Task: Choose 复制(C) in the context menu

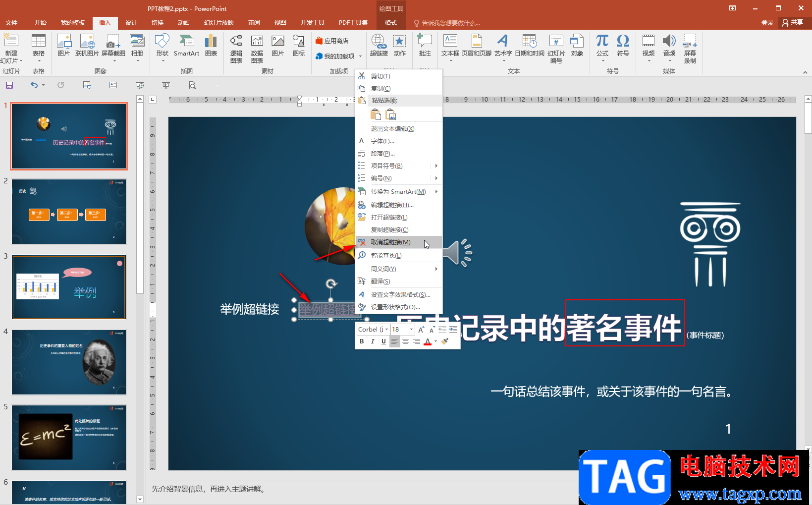Action: (x=399, y=88)
